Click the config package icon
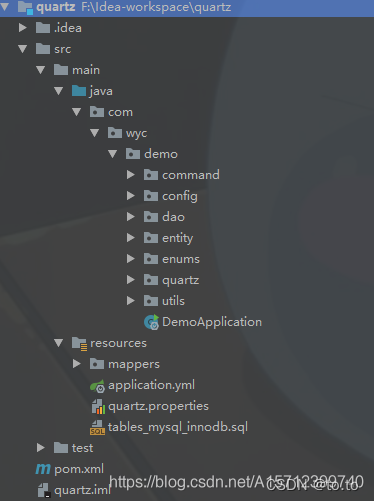The height and width of the screenshot is (501, 374). 151,196
